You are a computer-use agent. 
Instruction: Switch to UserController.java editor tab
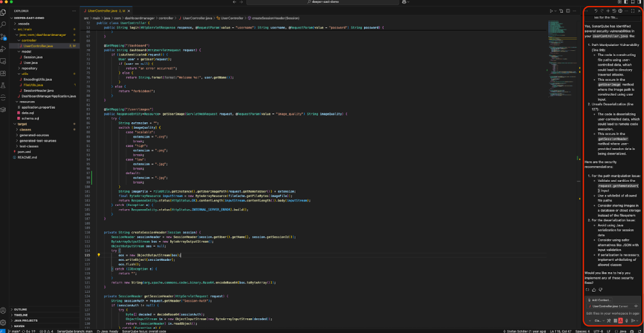coord(102,11)
